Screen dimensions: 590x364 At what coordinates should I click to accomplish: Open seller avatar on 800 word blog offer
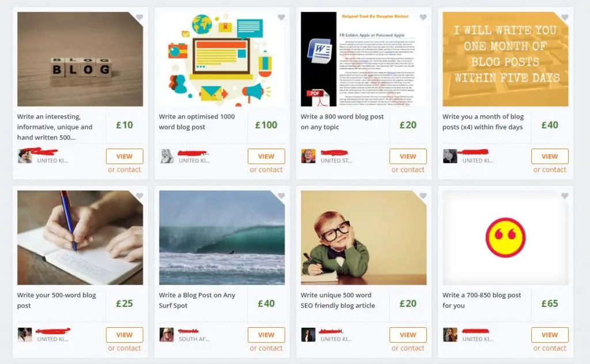308,156
